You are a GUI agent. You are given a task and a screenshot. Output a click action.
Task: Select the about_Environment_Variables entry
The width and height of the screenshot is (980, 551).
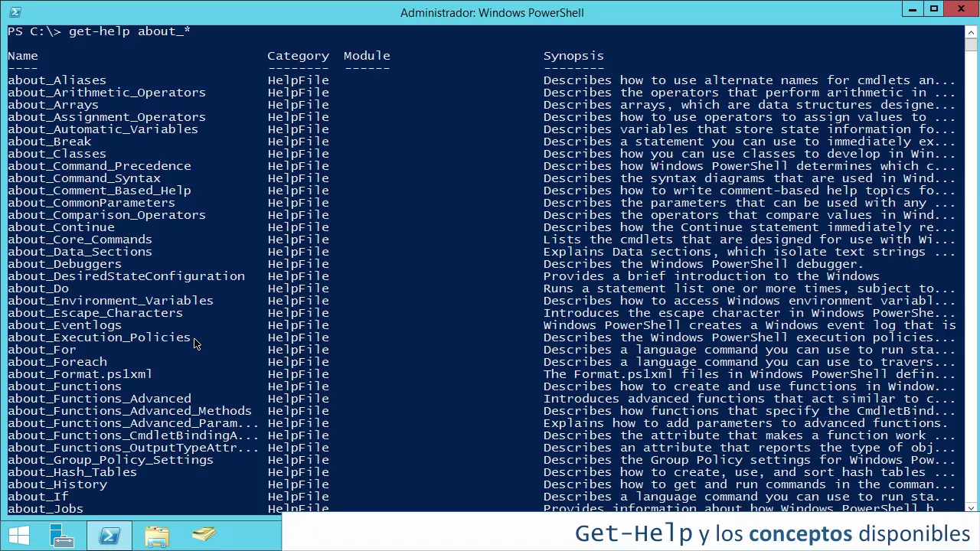pyautogui.click(x=110, y=301)
